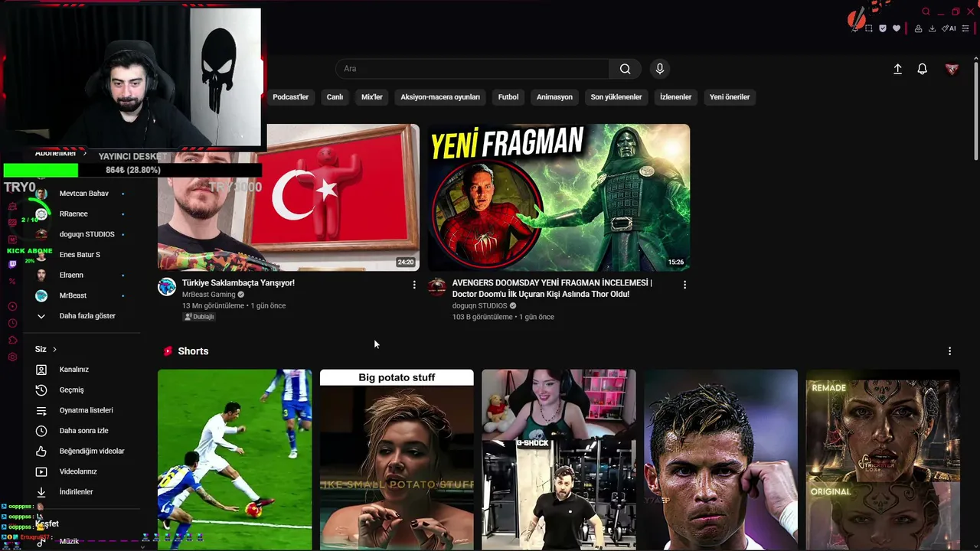Screen dimensions: 980x551
Task: Open the G-SHOCK gym Short
Action: tap(559, 460)
